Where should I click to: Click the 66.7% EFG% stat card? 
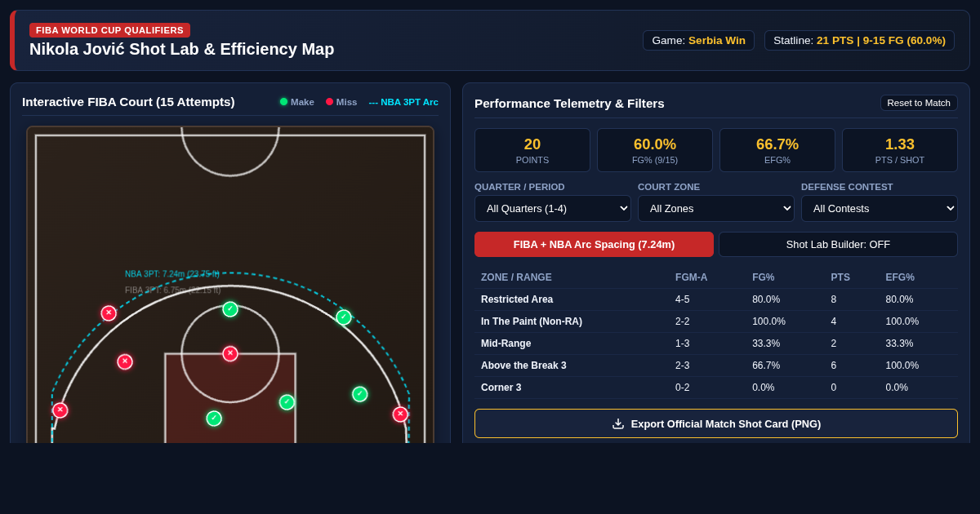tap(777, 150)
